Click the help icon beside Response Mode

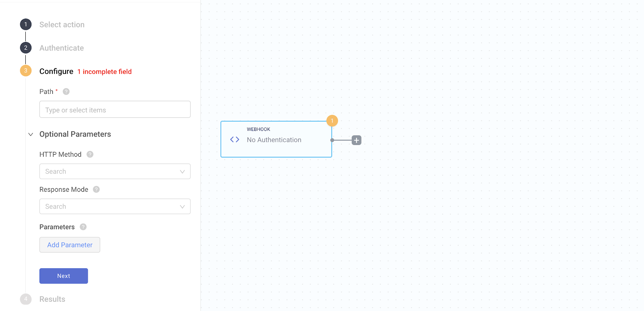click(96, 189)
